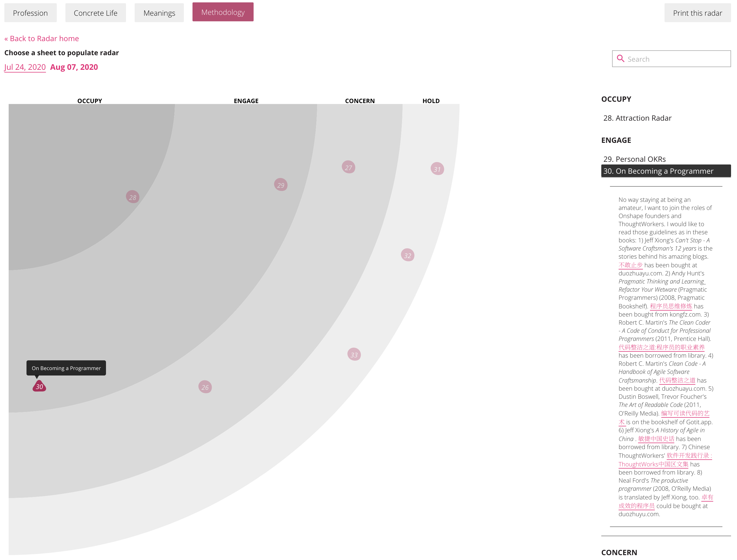Collapse the On Becoming a Programmer item
Viewport: 737px width, 560px height.
658,171
